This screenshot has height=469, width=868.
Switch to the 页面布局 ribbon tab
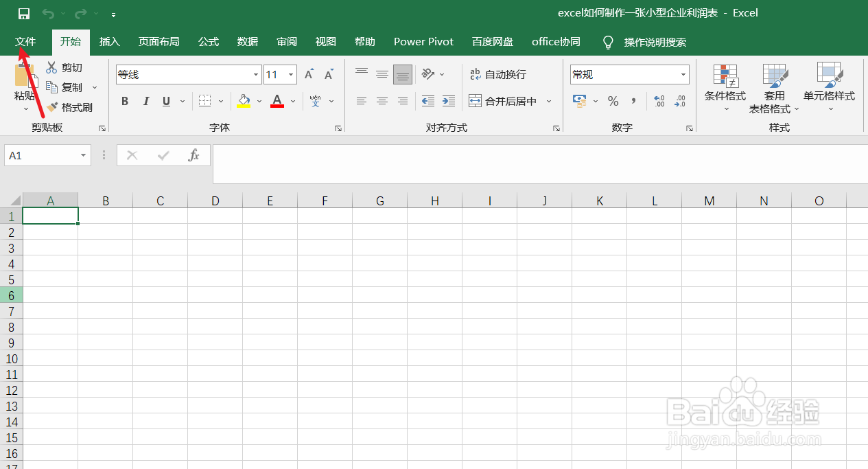[x=159, y=42]
